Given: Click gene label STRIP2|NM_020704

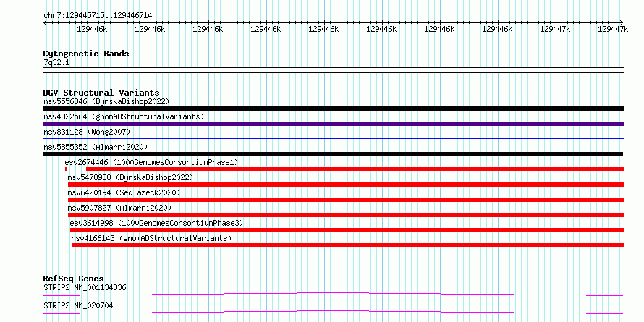Looking at the screenshot, I should [x=78, y=305].
